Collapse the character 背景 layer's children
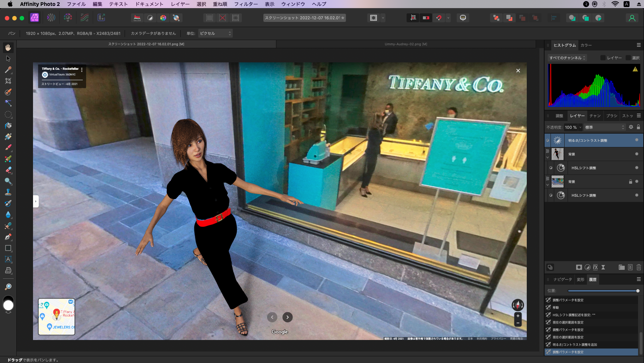Screen dimensions: 644x363 point(548,157)
